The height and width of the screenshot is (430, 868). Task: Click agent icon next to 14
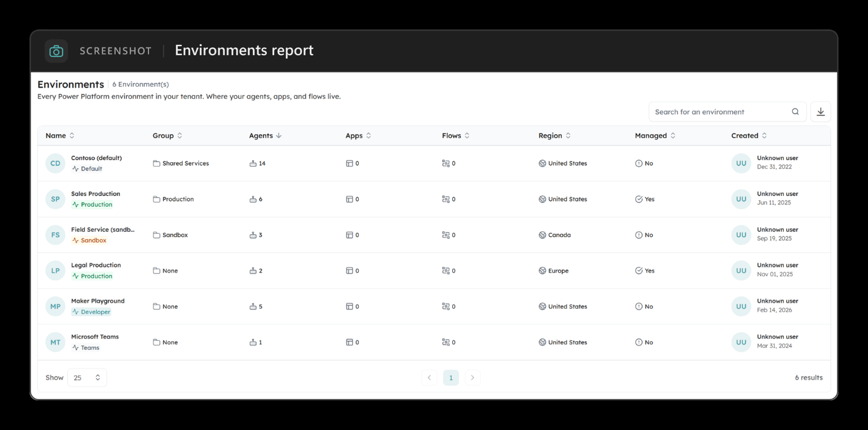pos(253,163)
